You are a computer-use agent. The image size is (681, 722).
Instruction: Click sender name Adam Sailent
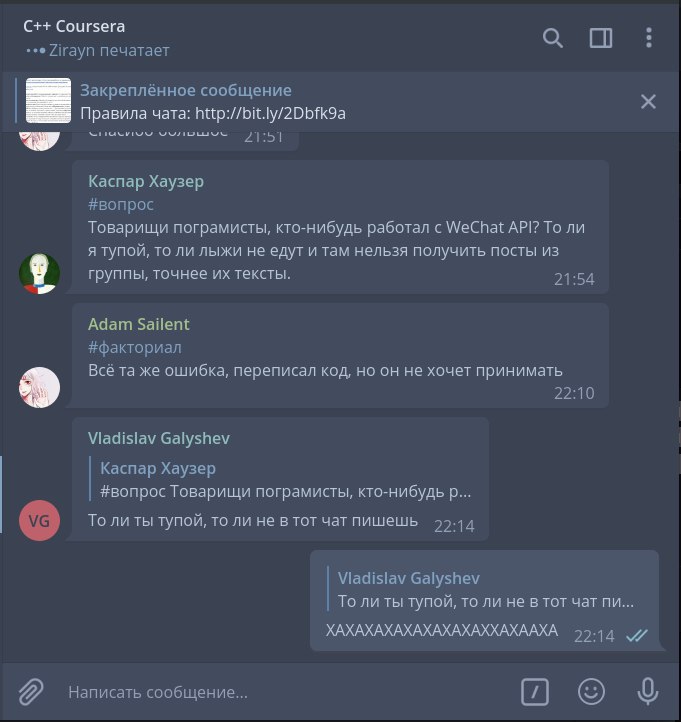139,324
